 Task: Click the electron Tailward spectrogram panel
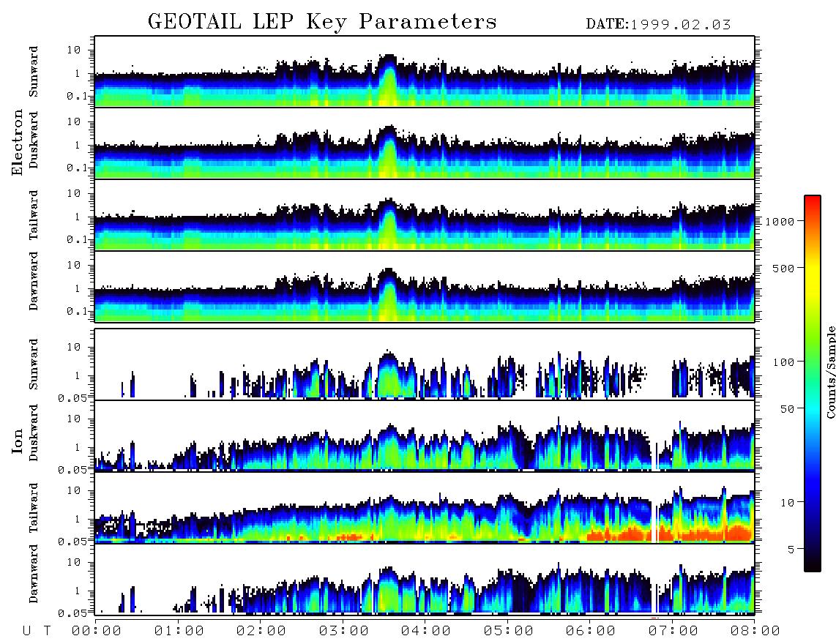pyautogui.click(x=425, y=215)
